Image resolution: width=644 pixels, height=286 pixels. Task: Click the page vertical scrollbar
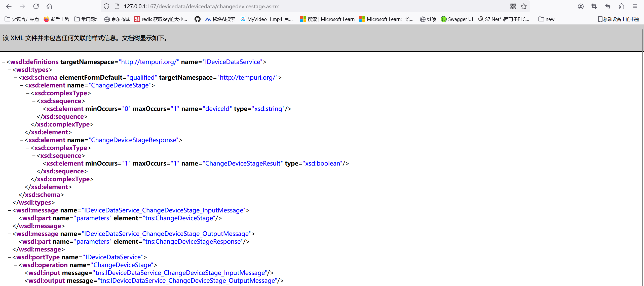(642, 155)
